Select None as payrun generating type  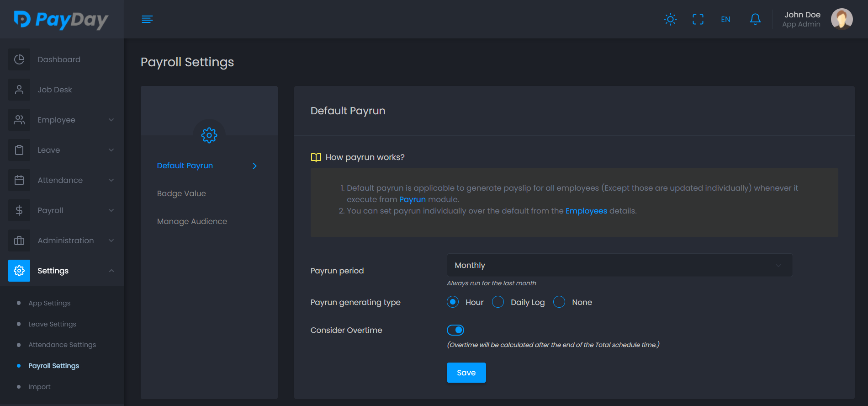[559, 302]
